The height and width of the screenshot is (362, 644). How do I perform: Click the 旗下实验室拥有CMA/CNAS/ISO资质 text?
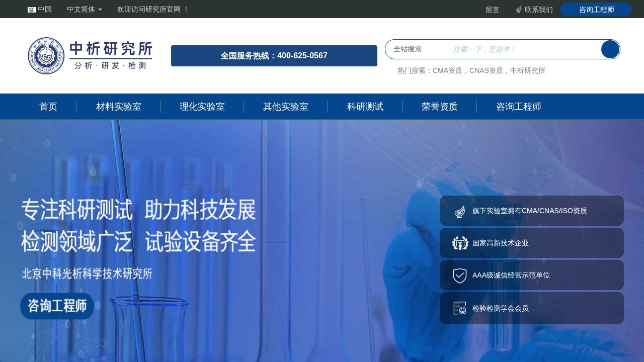(x=530, y=211)
